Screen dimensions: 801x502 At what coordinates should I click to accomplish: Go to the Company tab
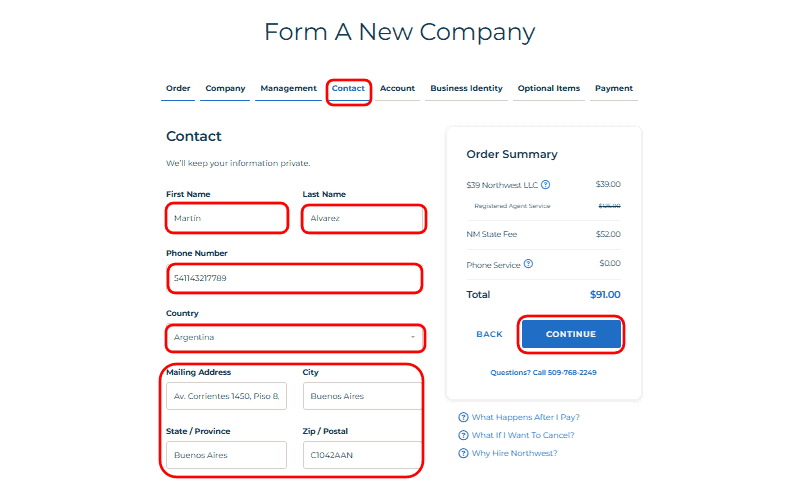coord(225,89)
